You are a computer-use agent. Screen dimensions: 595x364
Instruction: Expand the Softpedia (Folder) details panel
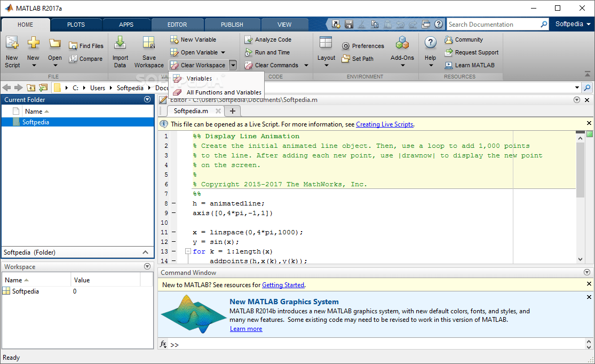145,252
